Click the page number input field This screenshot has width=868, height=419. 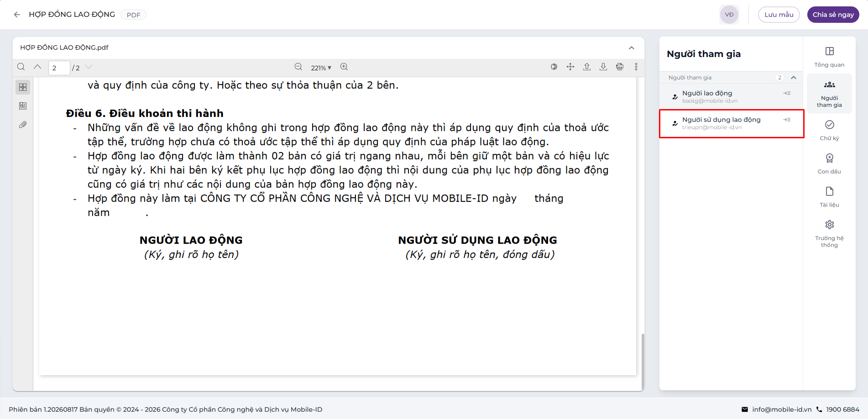pyautogui.click(x=59, y=68)
